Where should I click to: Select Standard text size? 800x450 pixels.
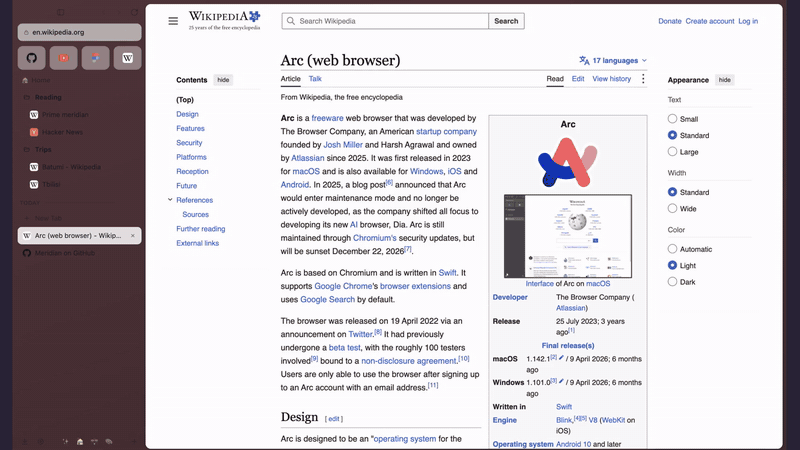point(672,135)
